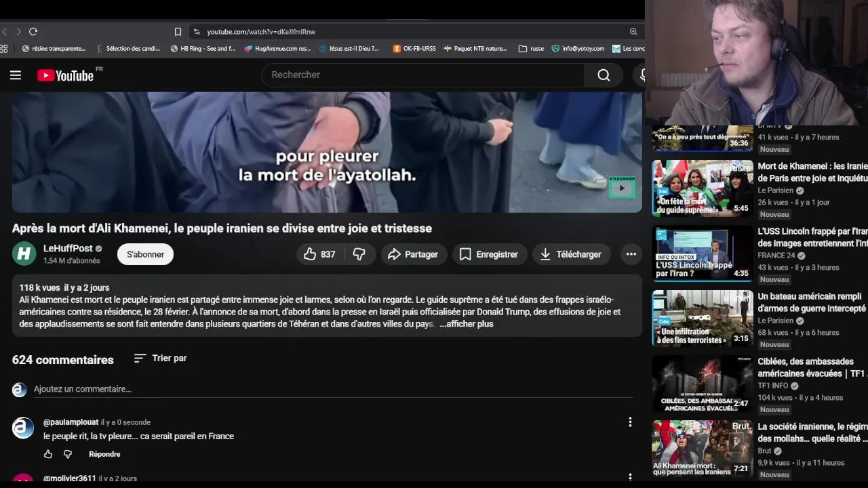Open the 2:47 TF1 INFO thumbnail
Image resolution: width=868 pixels, height=488 pixels.
coord(703,383)
